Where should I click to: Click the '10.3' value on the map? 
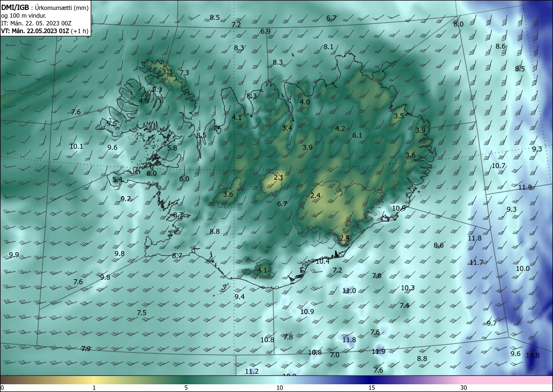pyautogui.click(x=408, y=288)
